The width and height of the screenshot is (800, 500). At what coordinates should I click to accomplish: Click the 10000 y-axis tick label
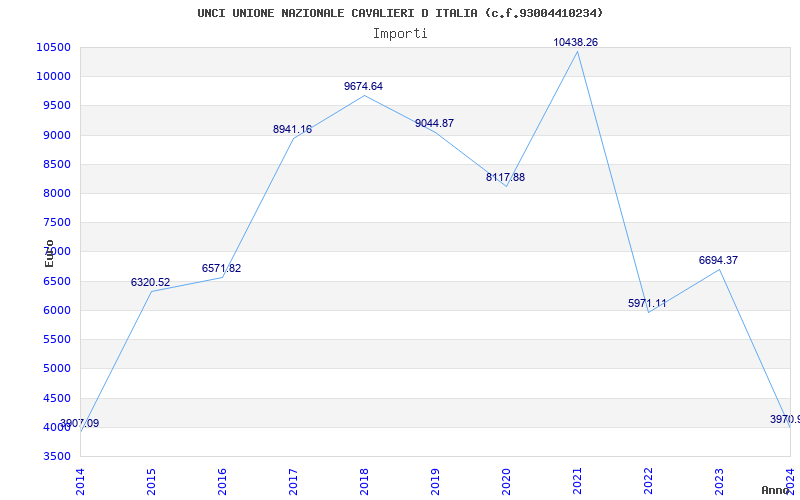pos(53,77)
